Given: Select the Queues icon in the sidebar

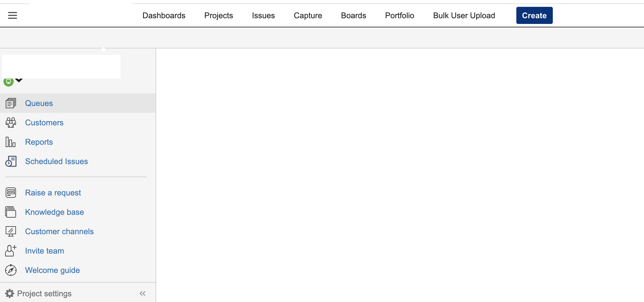Looking at the screenshot, I should coord(11,103).
